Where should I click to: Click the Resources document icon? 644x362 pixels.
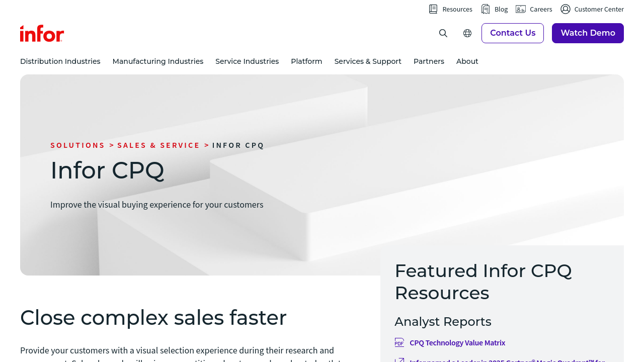[433, 9]
